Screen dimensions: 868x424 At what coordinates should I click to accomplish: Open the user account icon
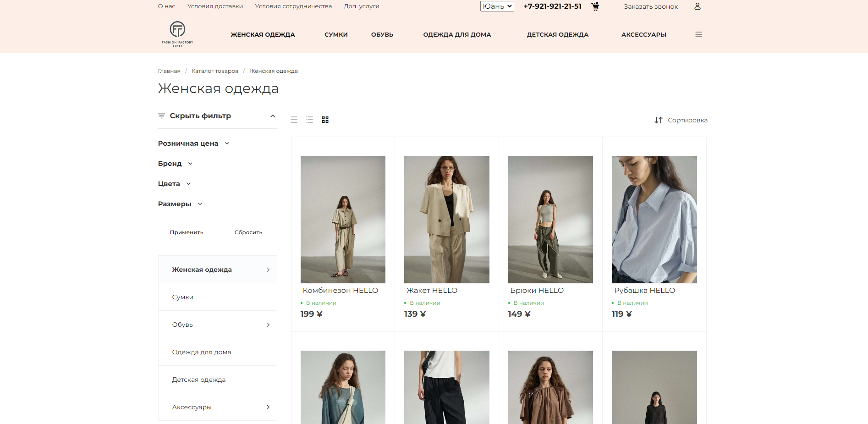pos(698,6)
